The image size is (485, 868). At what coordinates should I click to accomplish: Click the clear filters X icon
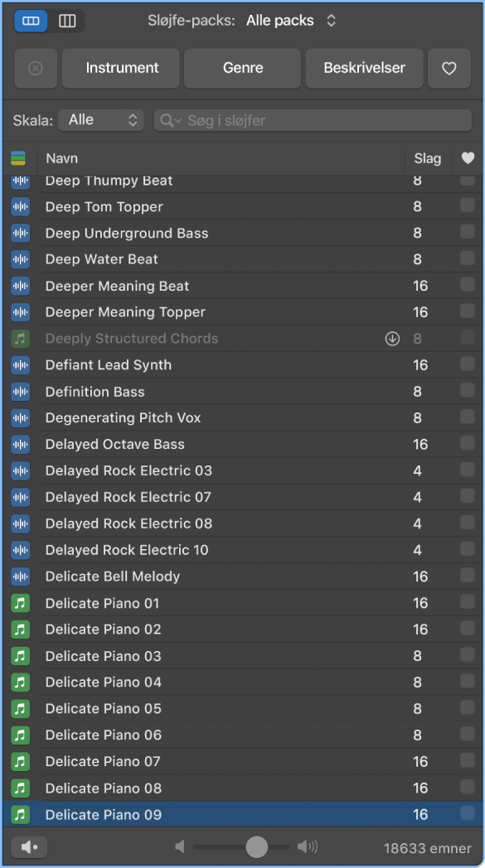coord(36,68)
